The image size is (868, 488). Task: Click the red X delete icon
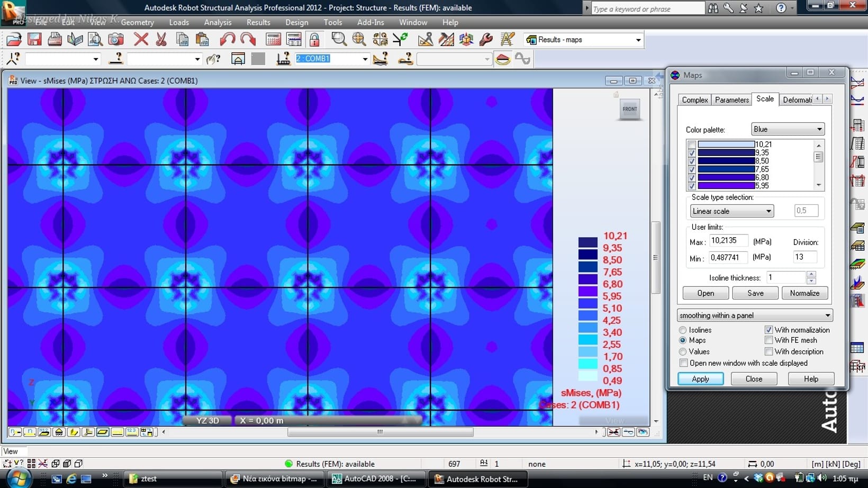point(141,40)
